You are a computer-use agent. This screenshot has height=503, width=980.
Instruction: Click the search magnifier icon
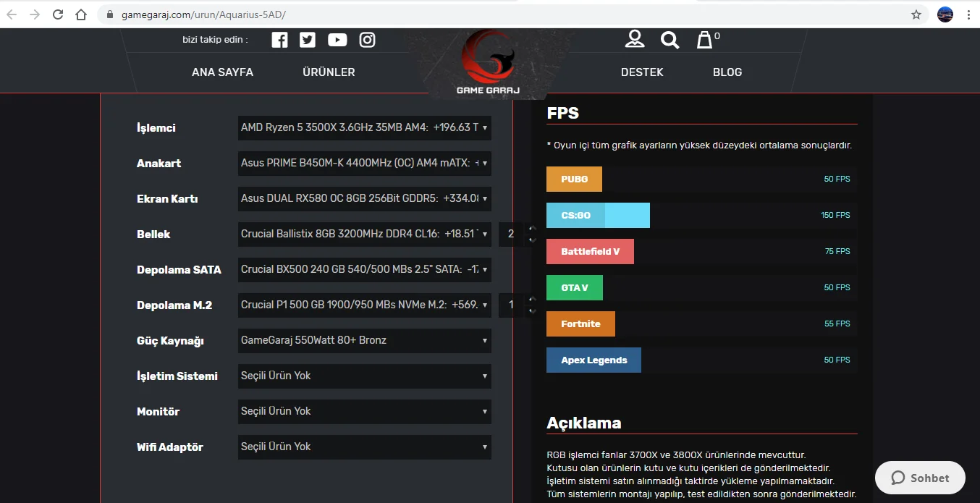tap(670, 40)
